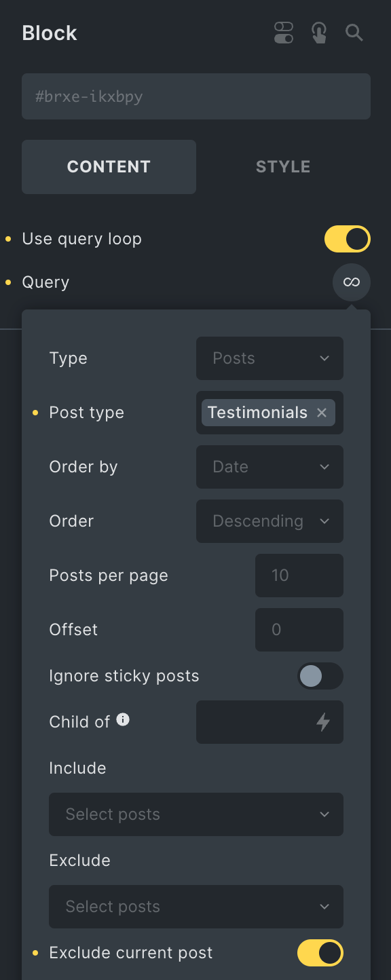Disable the Use query loop toggle

[x=347, y=239]
